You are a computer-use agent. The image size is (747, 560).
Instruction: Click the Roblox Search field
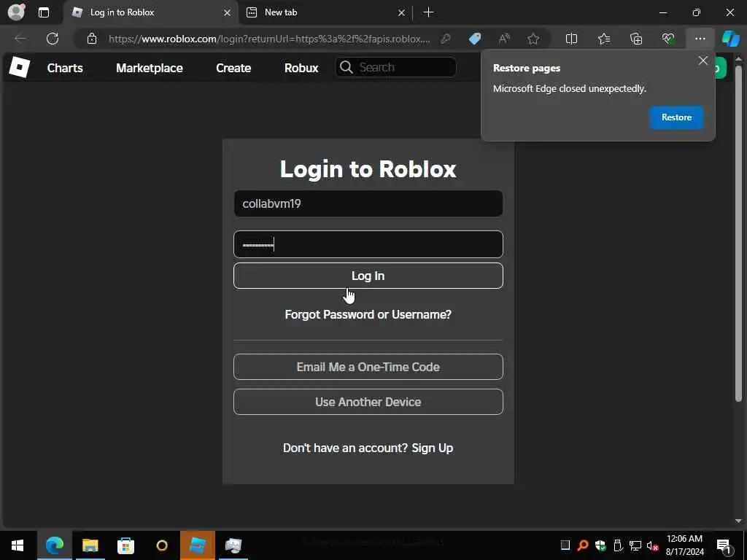click(x=396, y=67)
